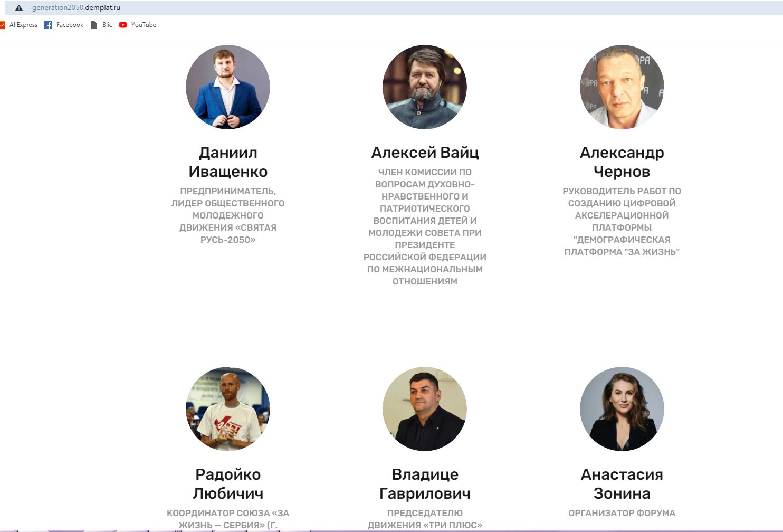This screenshot has height=532, width=783.
Task: Open the Facebook bookmark icon
Action: coord(48,25)
